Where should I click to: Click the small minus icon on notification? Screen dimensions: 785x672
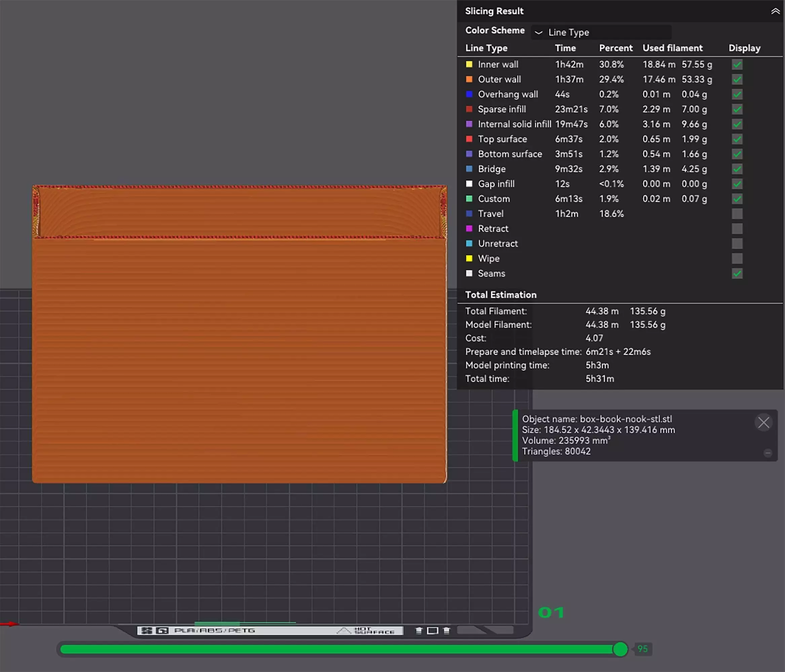click(x=768, y=453)
